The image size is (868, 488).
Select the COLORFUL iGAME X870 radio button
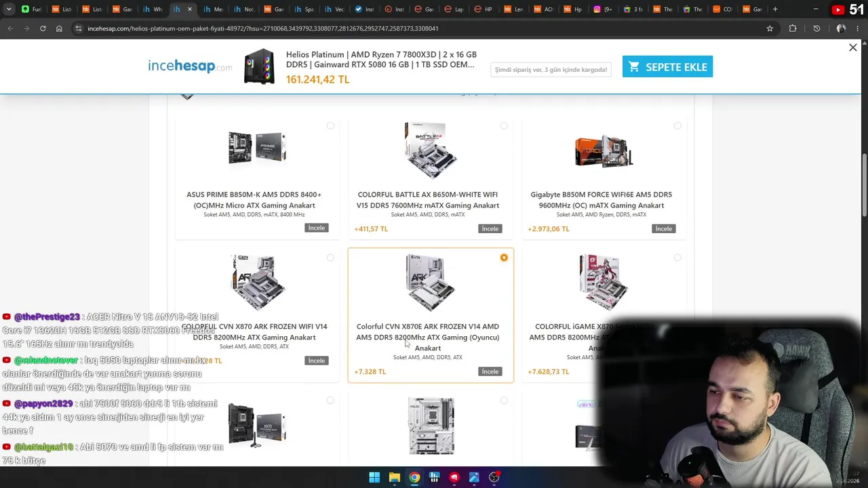coord(677,258)
